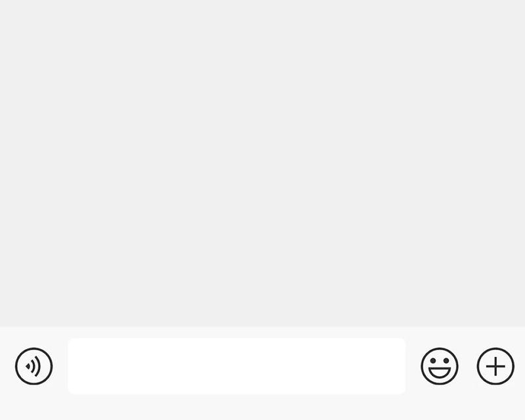The height and width of the screenshot is (420, 525).
Task: Add a photo or file using the plus button
Action: tap(495, 366)
